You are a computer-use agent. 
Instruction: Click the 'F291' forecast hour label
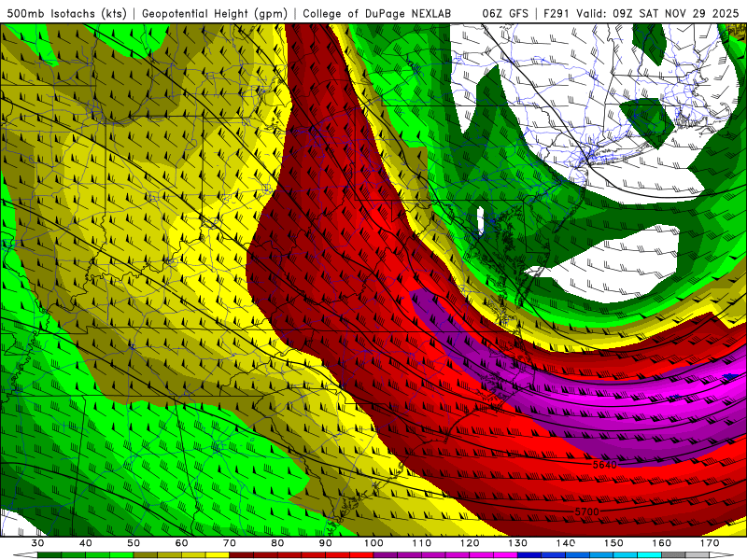[556, 14]
